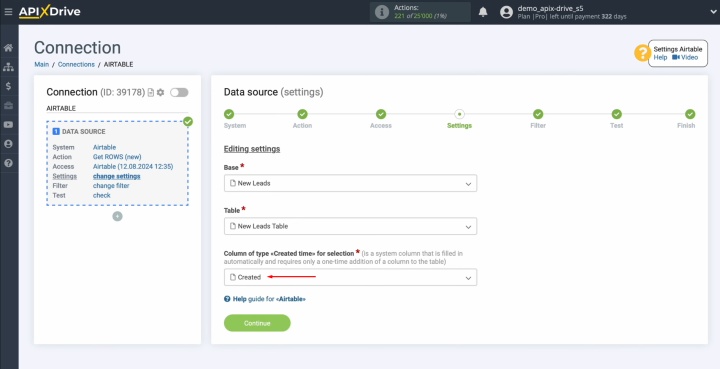Image resolution: width=720 pixels, height=369 pixels.
Task: Go to the Filter step
Action: [x=538, y=114]
